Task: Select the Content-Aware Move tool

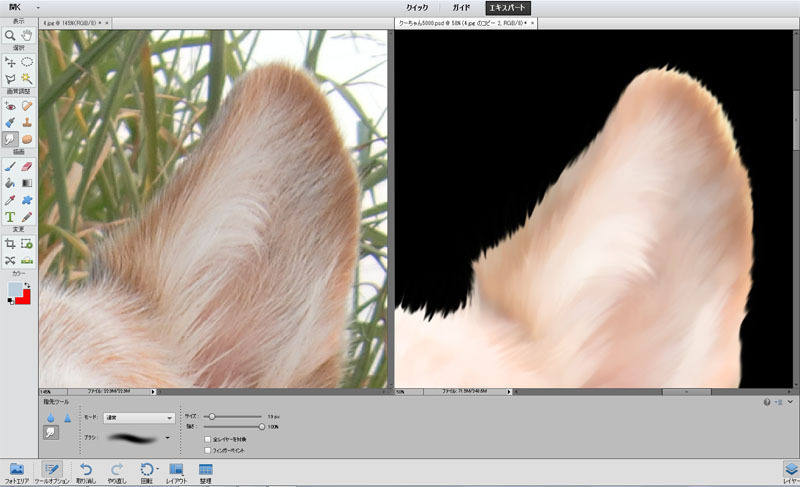Action: [10, 261]
